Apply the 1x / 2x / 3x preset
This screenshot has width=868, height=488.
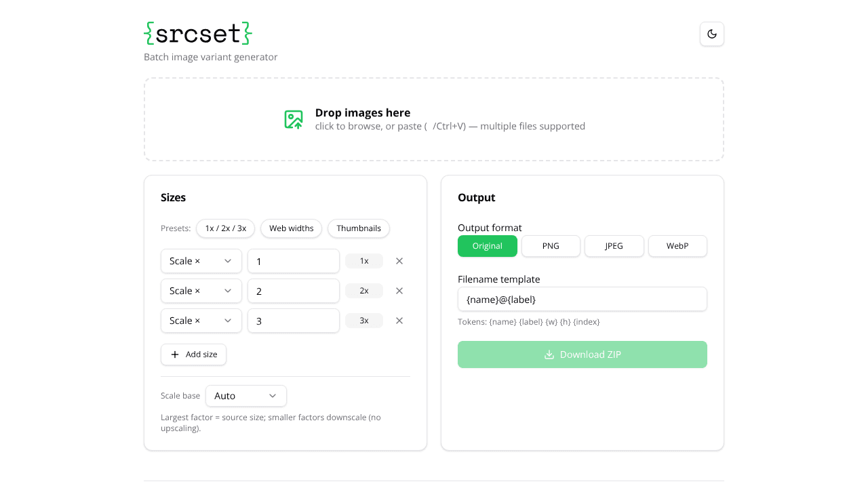[226, 228]
